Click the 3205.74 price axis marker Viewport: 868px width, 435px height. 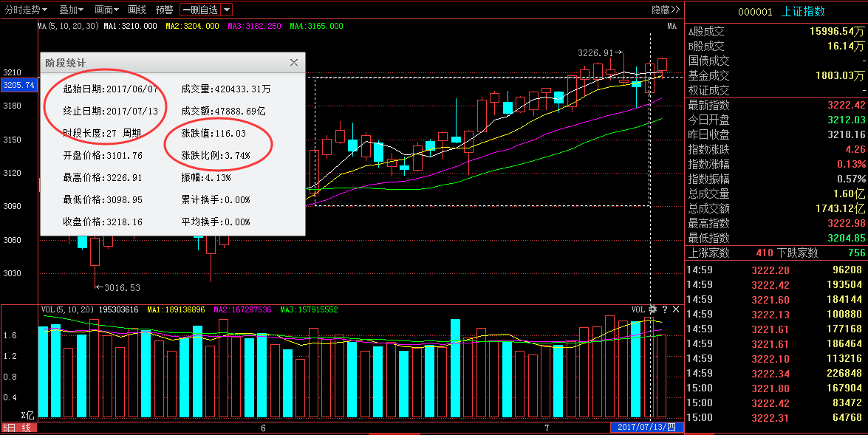coord(18,85)
